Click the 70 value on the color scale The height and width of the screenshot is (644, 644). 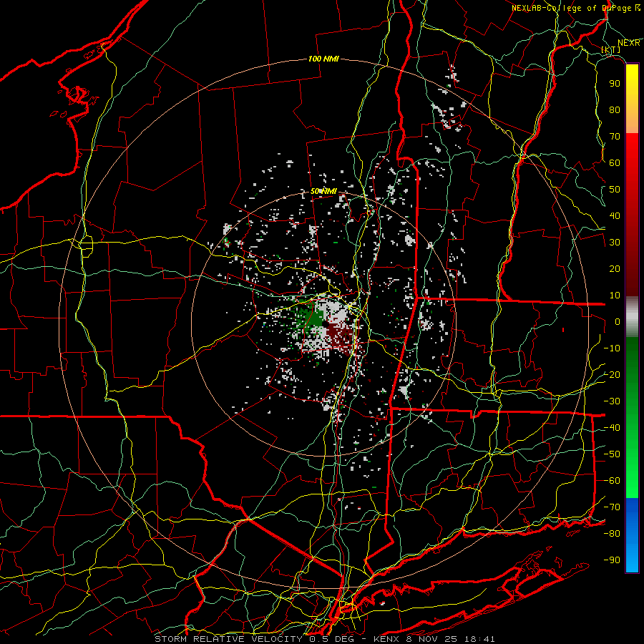click(x=615, y=137)
